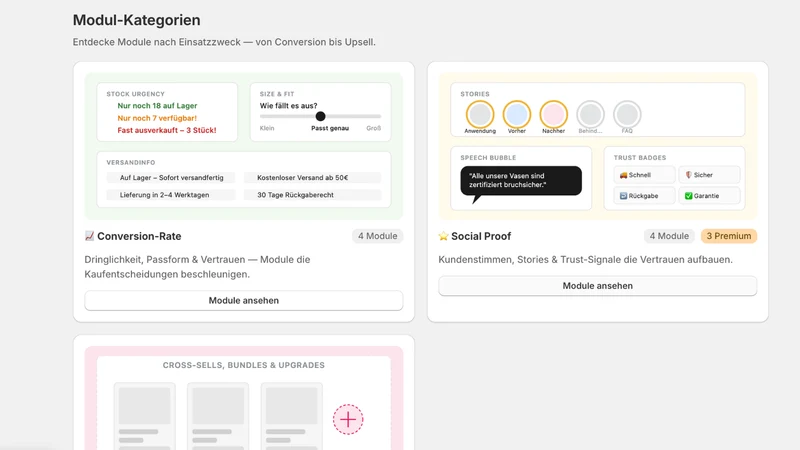Image resolution: width=800 pixels, height=450 pixels.
Task: Click the 4 Module badge on Social Proof card
Action: click(669, 236)
